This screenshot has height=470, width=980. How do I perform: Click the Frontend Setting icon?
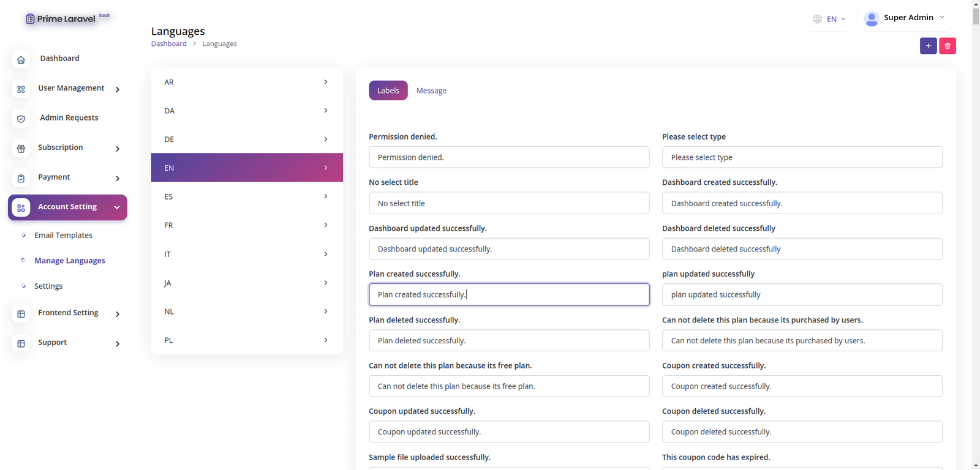[x=21, y=314]
